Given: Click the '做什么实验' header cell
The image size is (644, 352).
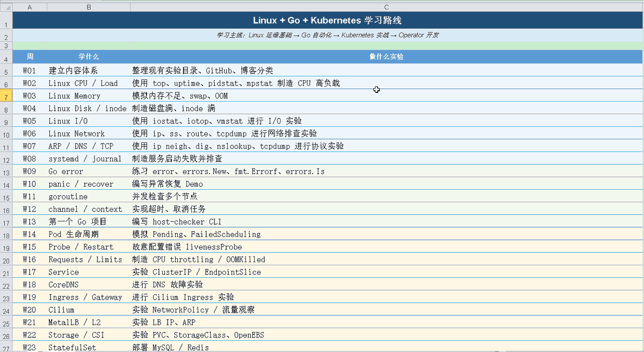Looking at the screenshot, I should point(386,56).
